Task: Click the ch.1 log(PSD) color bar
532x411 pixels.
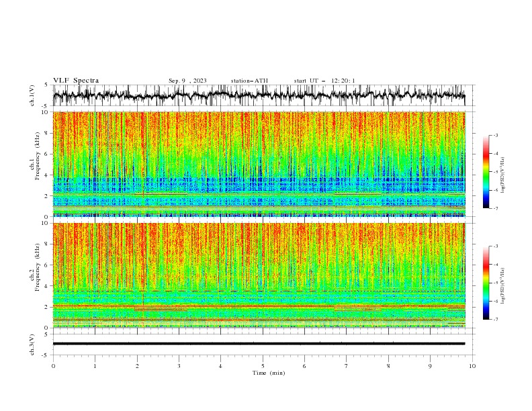Action: (x=486, y=172)
